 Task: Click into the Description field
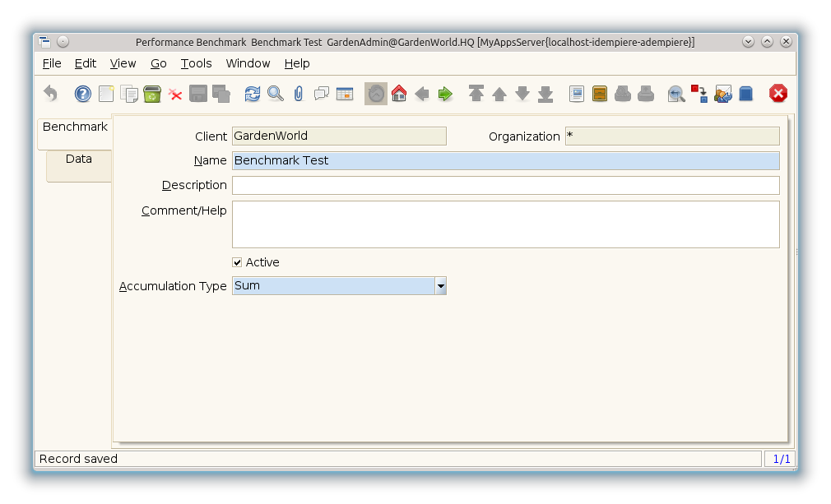(505, 185)
